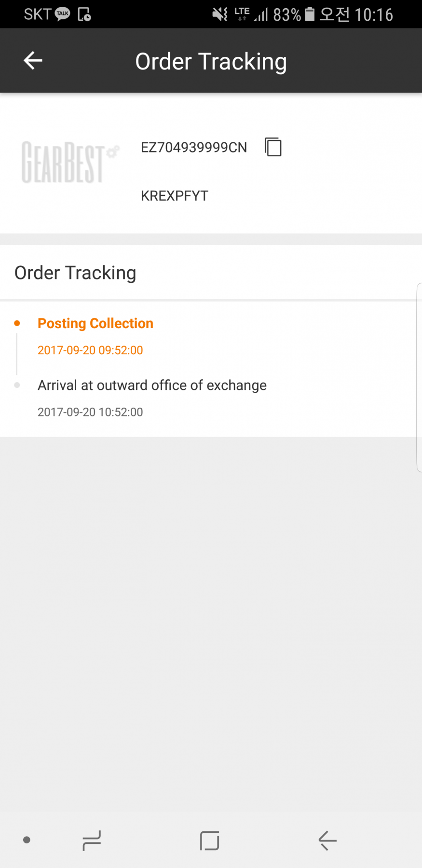Image resolution: width=422 pixels, height=868 pixels.
Task: Tap the tracking number text EZ704939999CN
Action: coord(194,147)
